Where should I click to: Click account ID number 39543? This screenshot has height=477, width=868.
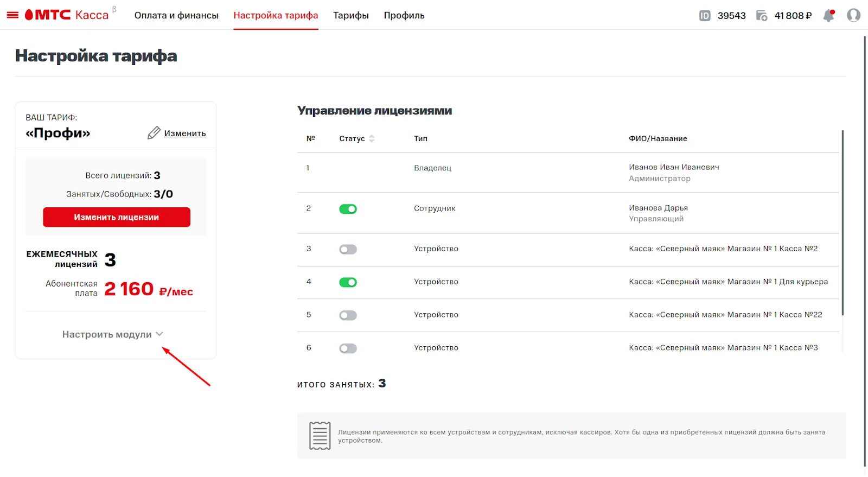pos(732,16)
